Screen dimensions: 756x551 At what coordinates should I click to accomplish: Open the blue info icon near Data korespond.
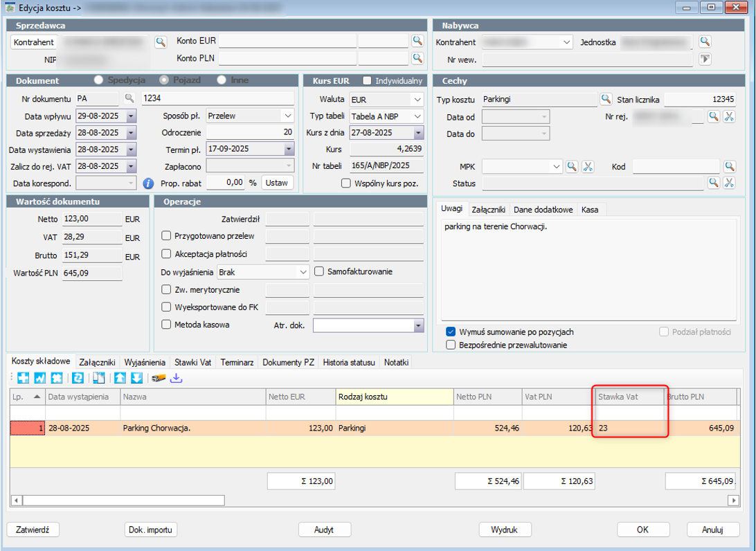point(148,183)
